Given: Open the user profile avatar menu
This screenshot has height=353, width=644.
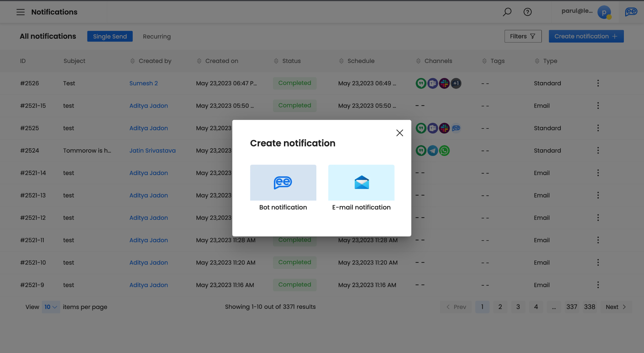Looking at the screenshot, I should click(x=604, y=12).
